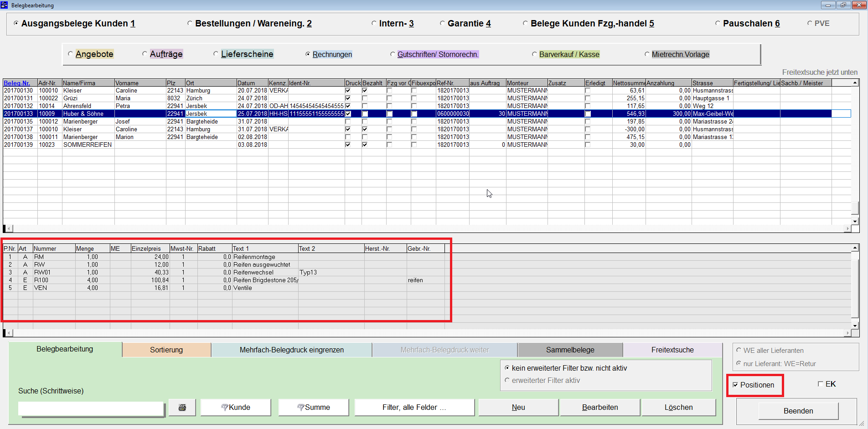Image resolution: width=868 pixels, height=429 pixels.
Task: Toggle Bezahlt checkbox for SOMMERREIFEN row
Action: pyautogui.click(x=365, y=145)
